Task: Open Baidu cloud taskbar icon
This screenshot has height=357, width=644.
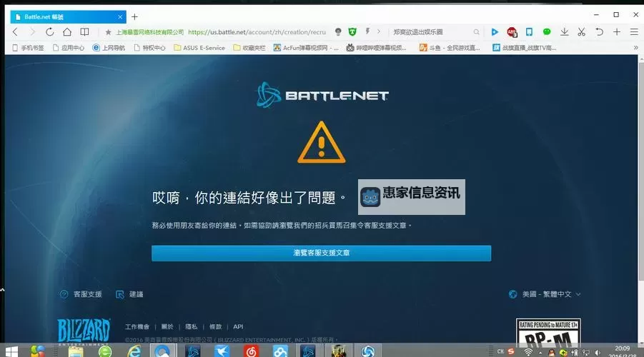Action: [280, 351]
